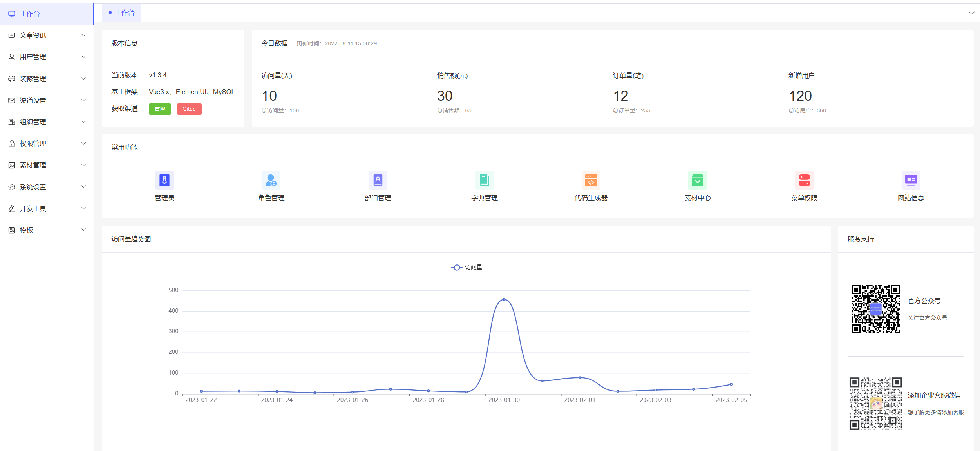Click the 代码生成器 shortcut label

tap(591, 198)
